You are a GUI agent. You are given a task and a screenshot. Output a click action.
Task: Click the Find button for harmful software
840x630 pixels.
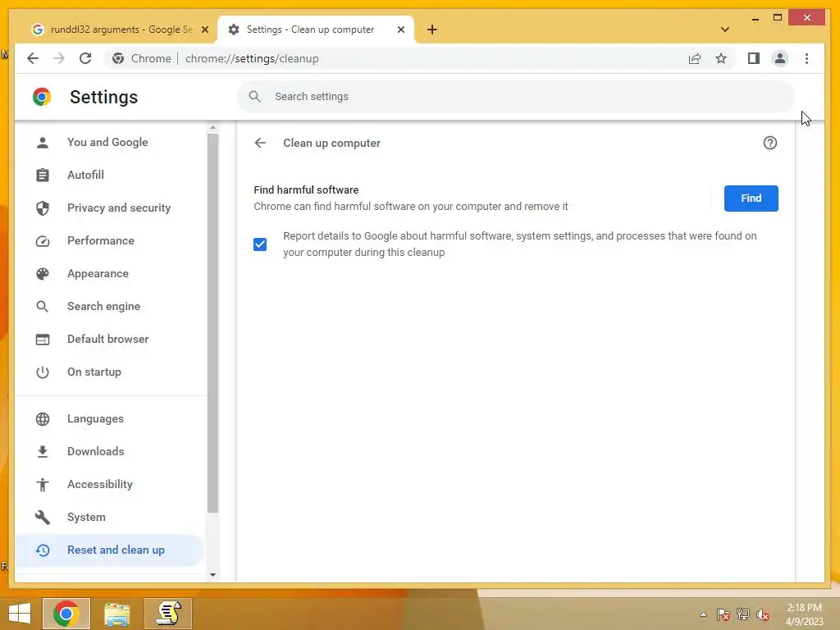tap(751, 199)
